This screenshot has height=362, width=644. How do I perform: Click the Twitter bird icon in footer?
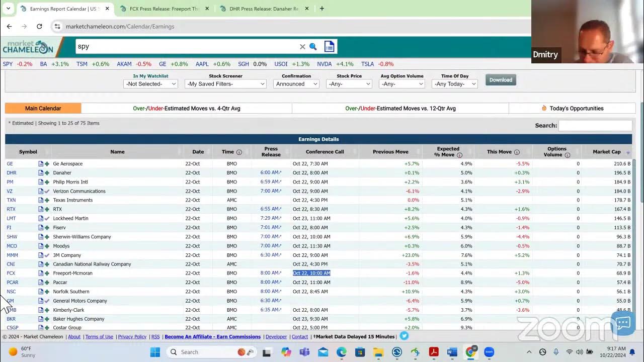pyautogui.click(x=404, y=336)
